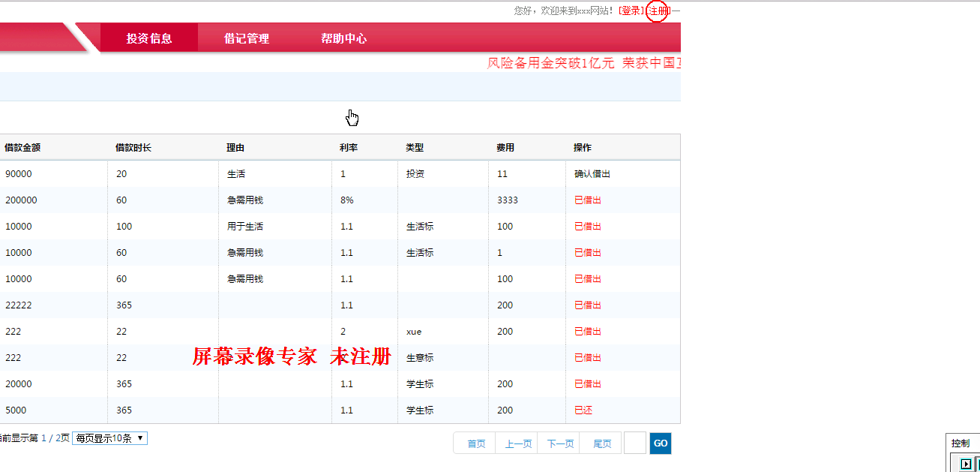
Task: Jump to last page via 尾页
Action: 602,443
